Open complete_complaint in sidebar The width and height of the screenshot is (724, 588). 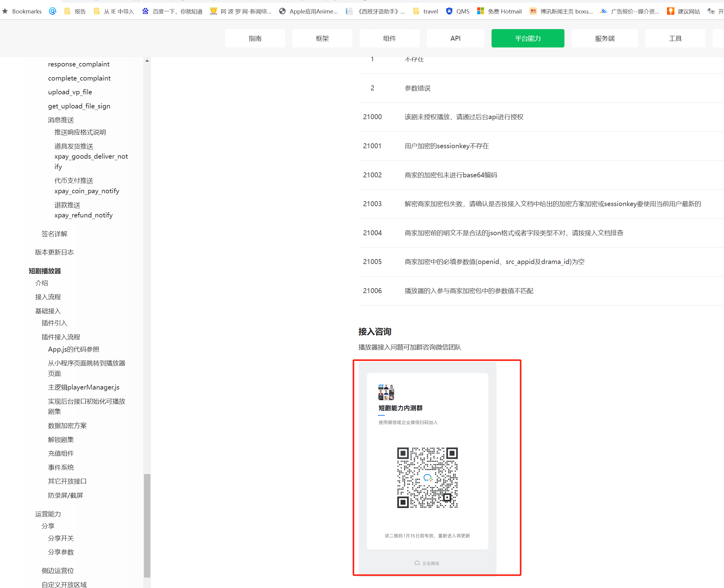point(79,78)
